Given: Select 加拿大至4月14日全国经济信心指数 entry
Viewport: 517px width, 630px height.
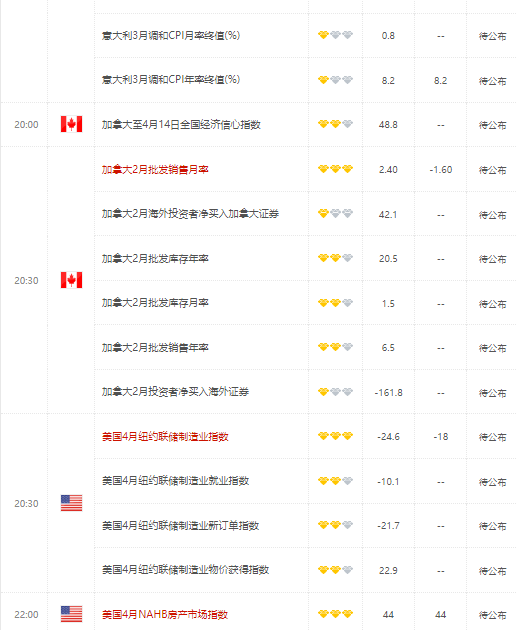Looking at the screenshot, I should pos(181,125).
